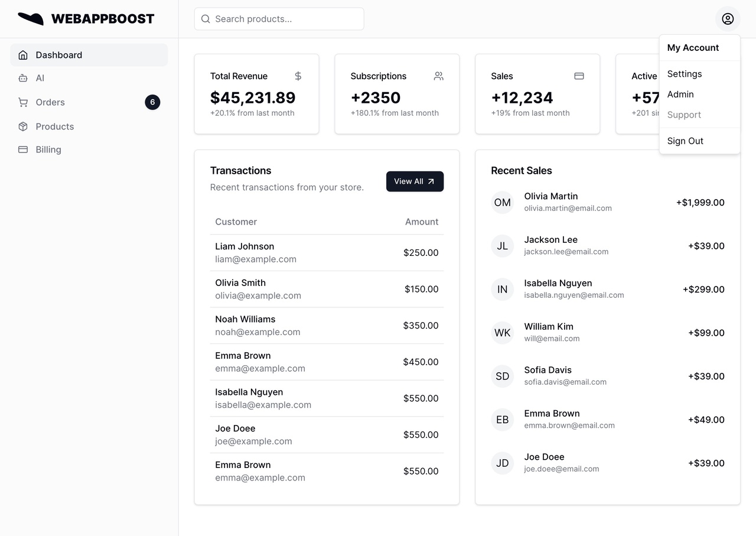Click the search magnifier icon
Screen dimensions: 756x536
pyautogui.click(x=205, y=19)
